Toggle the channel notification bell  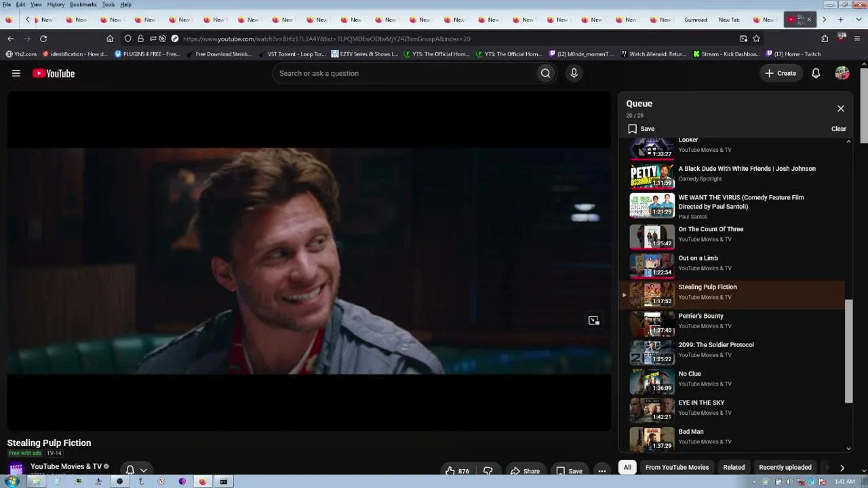[130, 470]
